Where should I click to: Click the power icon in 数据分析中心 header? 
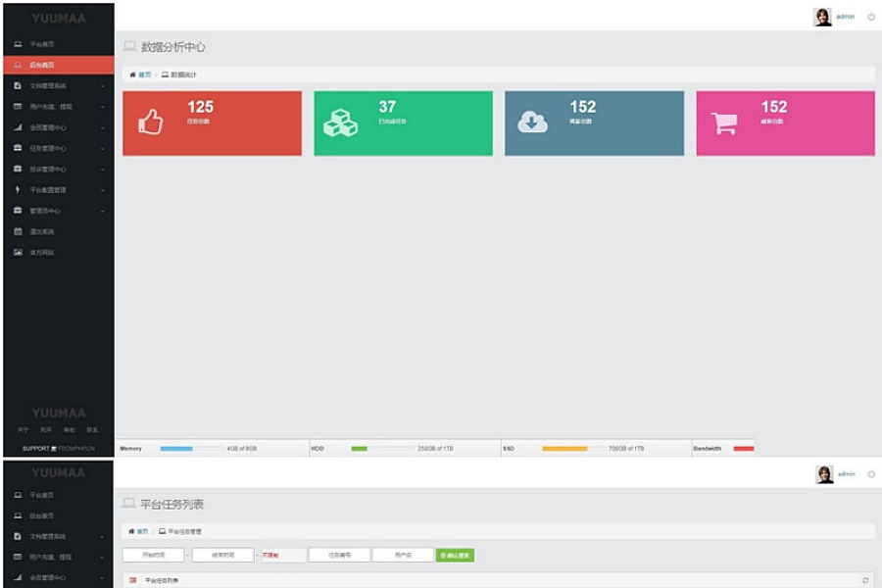point(871,17)
